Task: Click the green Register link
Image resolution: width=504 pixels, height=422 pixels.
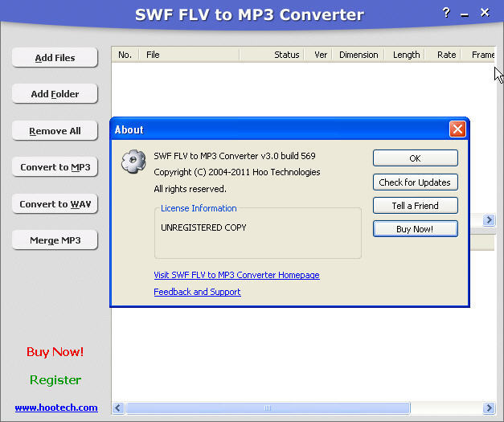Action: pyautogui.click(x=55, y=380)
